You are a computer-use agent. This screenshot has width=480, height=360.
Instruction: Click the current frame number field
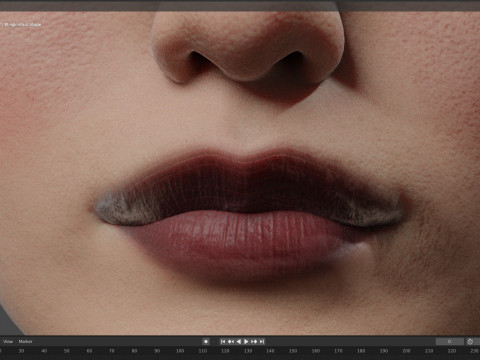450,341
